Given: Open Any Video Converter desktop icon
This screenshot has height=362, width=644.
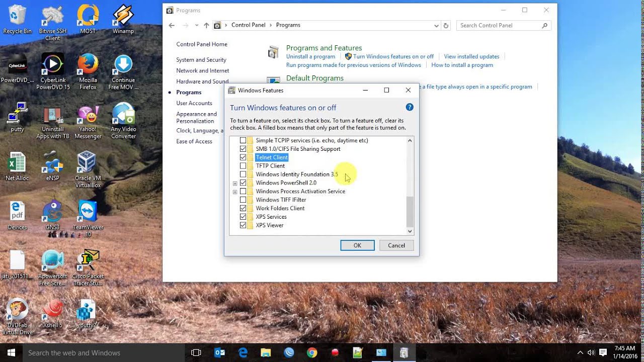Looking at the screenshot, I should tap(123, 121).
